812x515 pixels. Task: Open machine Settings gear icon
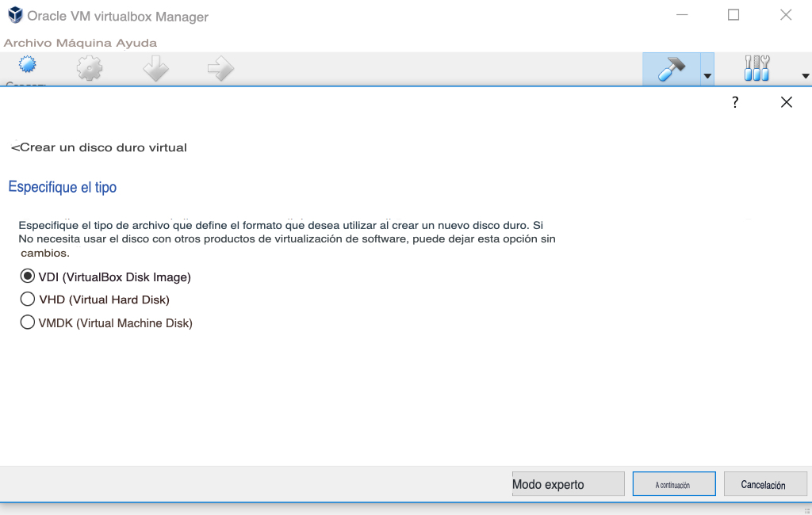90,68
